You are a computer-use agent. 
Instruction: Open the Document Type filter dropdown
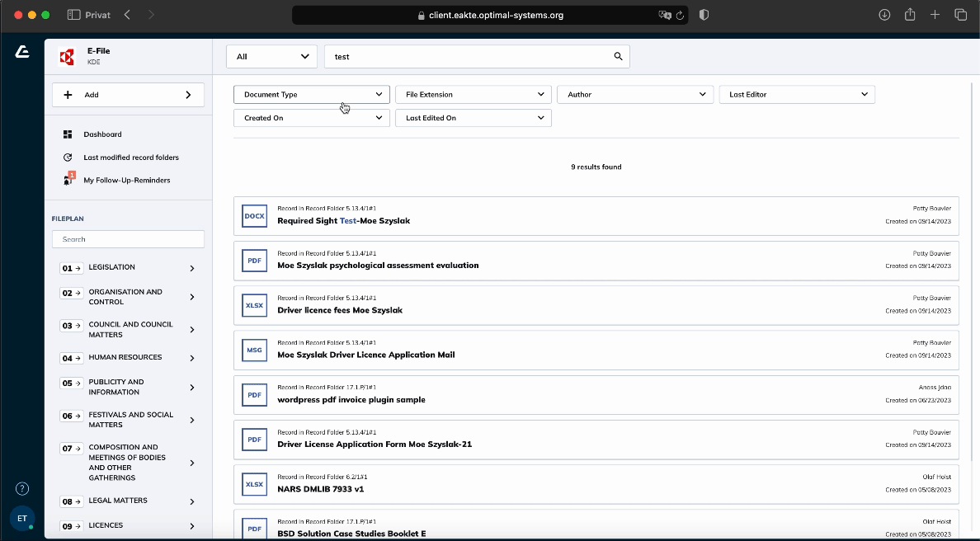coord(311,95)
